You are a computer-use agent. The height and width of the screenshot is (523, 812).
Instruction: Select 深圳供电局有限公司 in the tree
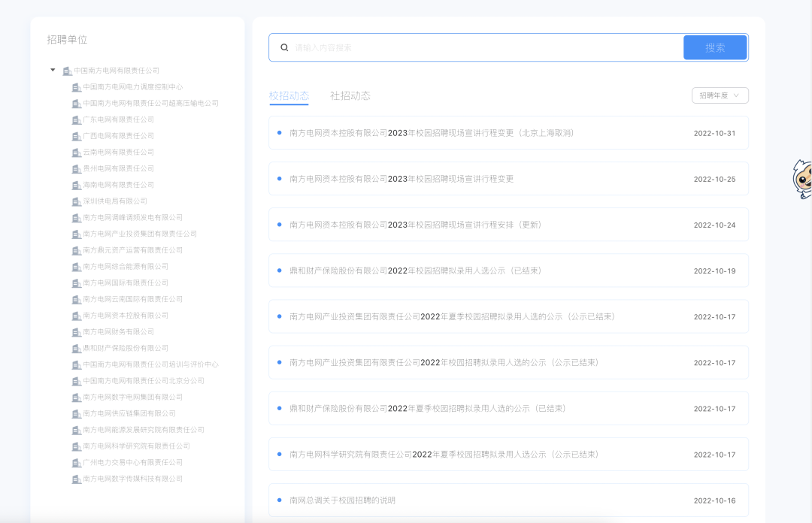[115, 201]
